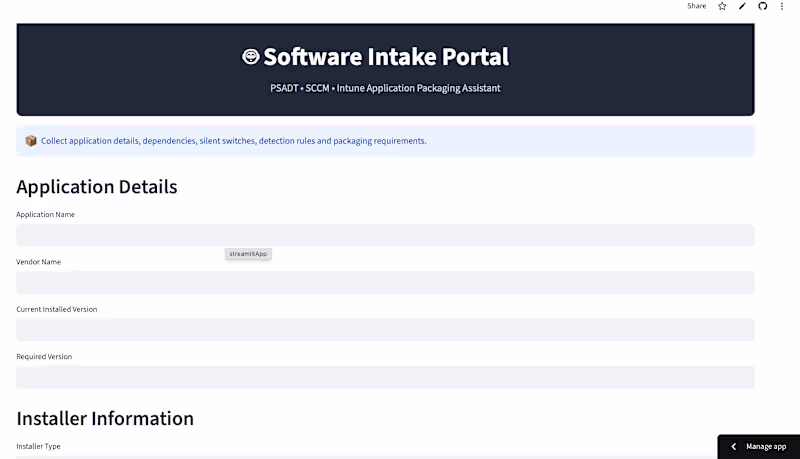Click the Collect application details info text
The image size is (800, 459).
pyautogui.click(x=234, y=141)
